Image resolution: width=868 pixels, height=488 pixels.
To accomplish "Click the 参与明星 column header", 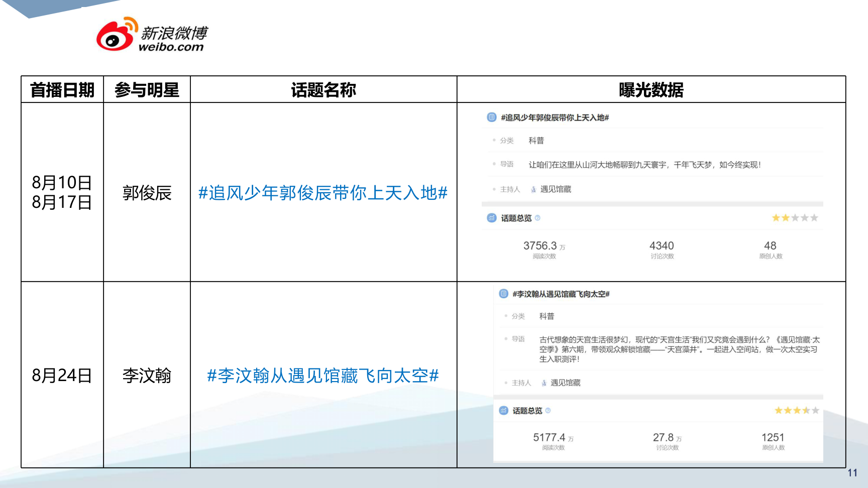I will pos(147,90).
